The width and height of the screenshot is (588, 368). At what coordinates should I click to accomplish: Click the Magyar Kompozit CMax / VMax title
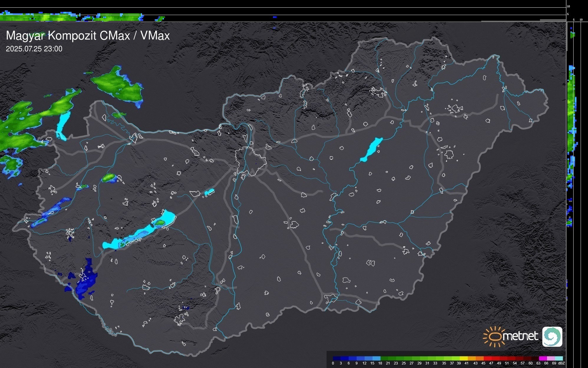88,36
